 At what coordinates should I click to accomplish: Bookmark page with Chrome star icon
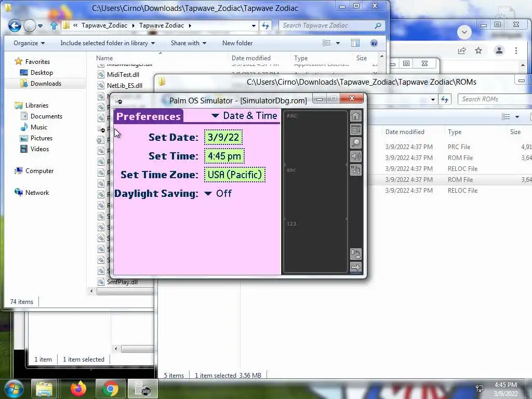(x=478, y=51)
